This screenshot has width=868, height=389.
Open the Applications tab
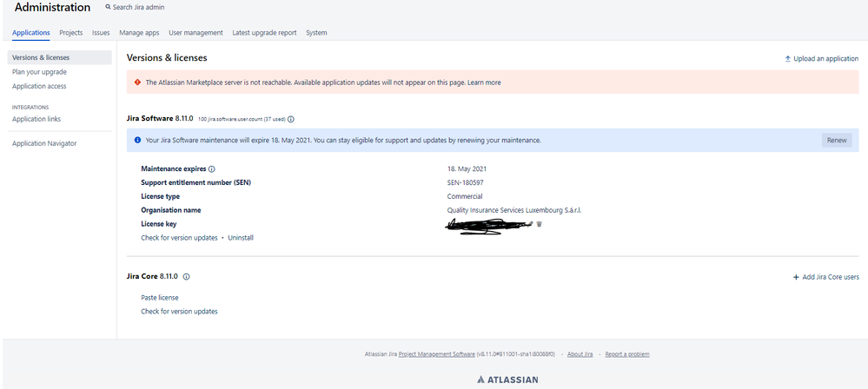[31, 33]
